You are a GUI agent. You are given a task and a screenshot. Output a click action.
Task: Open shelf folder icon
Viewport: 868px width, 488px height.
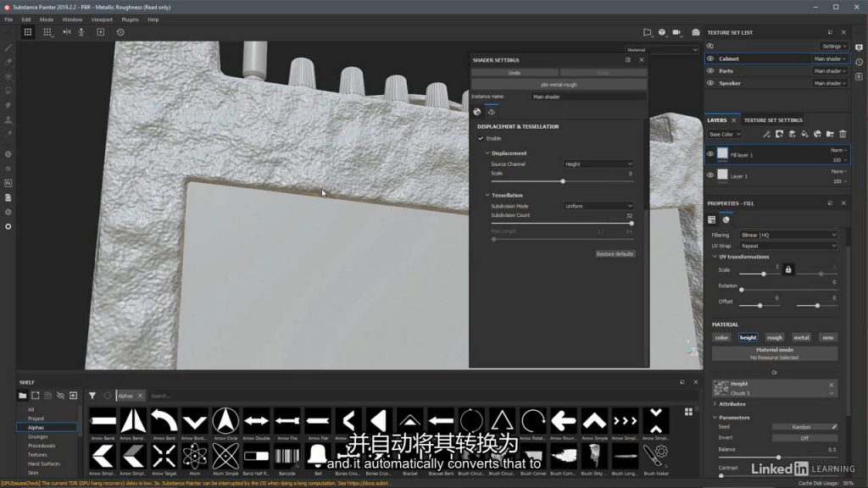click(x=22, y=396)
